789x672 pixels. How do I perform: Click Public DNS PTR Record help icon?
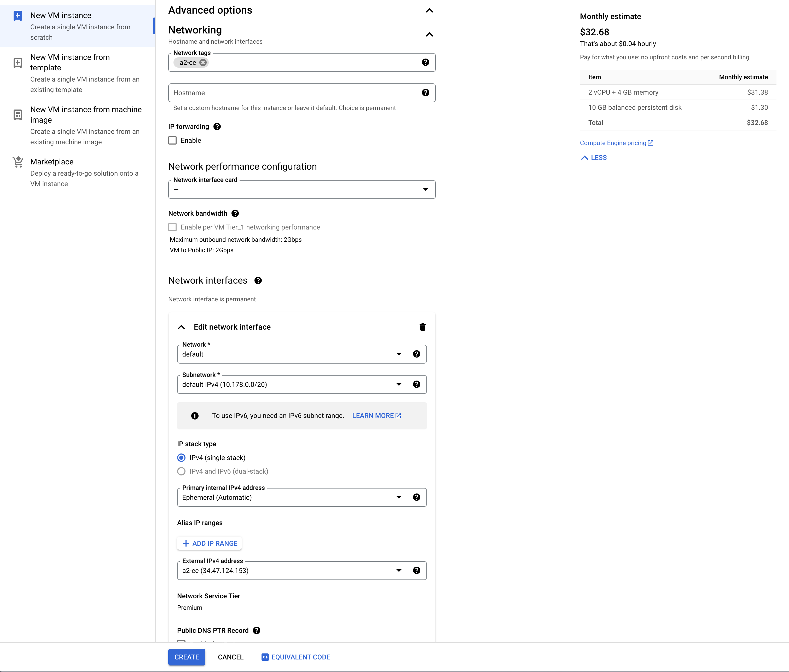[x=257, y=630]
